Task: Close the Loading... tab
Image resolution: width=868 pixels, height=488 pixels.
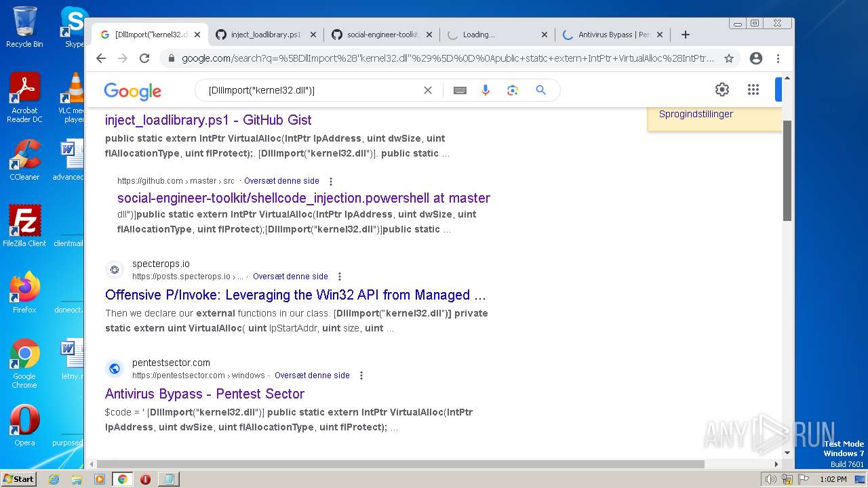Action: (x=545, y=35)
